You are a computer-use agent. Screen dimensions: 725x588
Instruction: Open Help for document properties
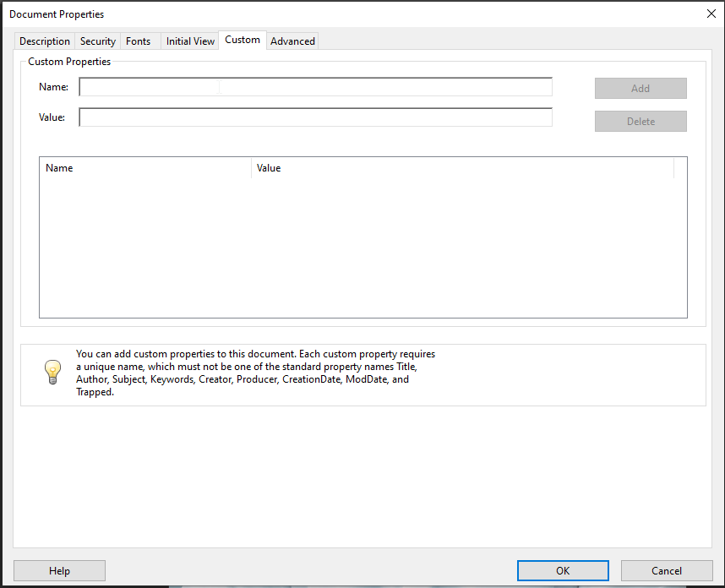[x=59, y=571]
